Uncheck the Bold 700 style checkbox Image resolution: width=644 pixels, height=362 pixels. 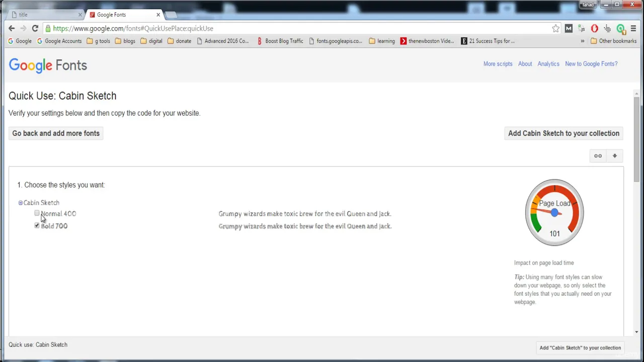pos(37,226)
